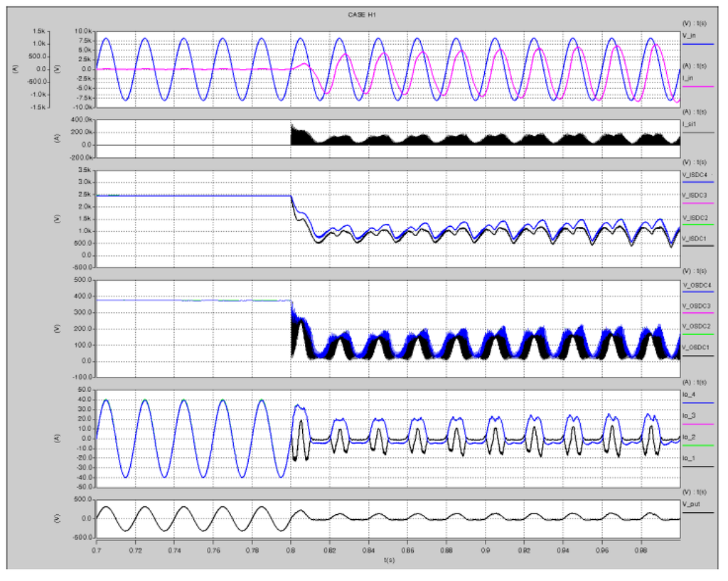This screenshot has width=728, height=581.
Task: Click the 0.7 tick on time axis
Action: 96,551
